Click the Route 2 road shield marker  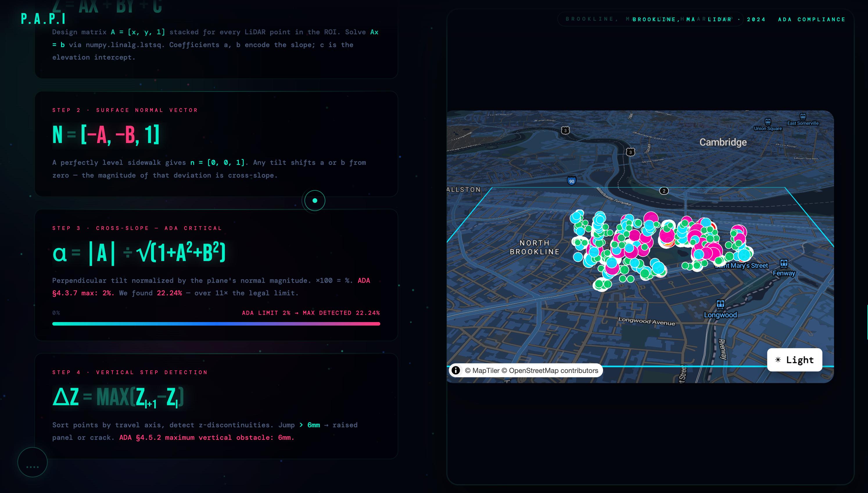tap(664, 191)
